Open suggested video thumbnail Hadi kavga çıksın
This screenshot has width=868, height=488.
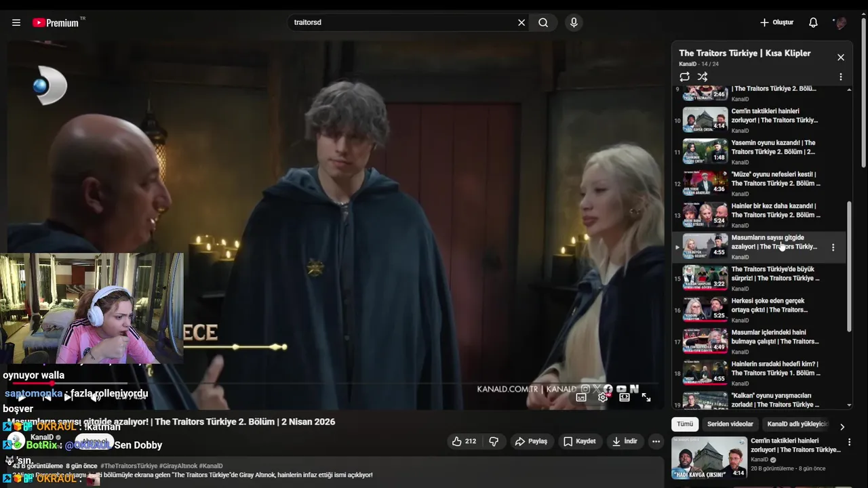tap(709, 457)
